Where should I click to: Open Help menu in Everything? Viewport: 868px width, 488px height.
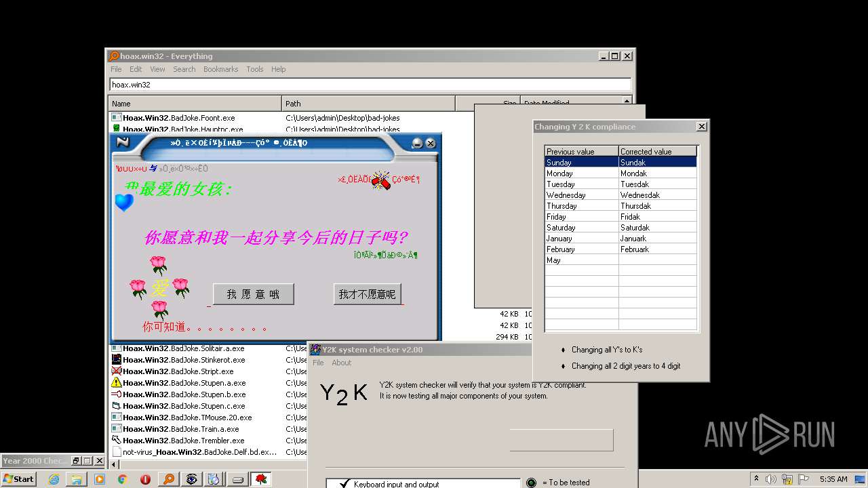coord(278,69)
